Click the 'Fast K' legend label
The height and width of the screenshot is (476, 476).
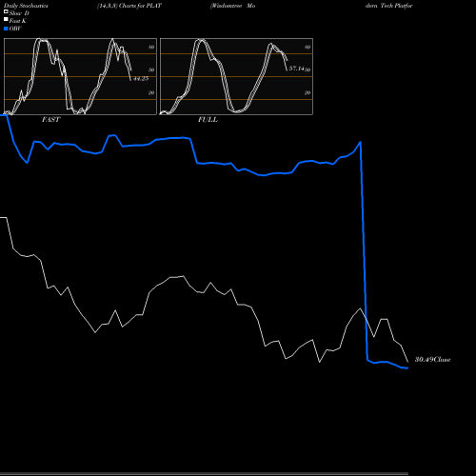17,21
